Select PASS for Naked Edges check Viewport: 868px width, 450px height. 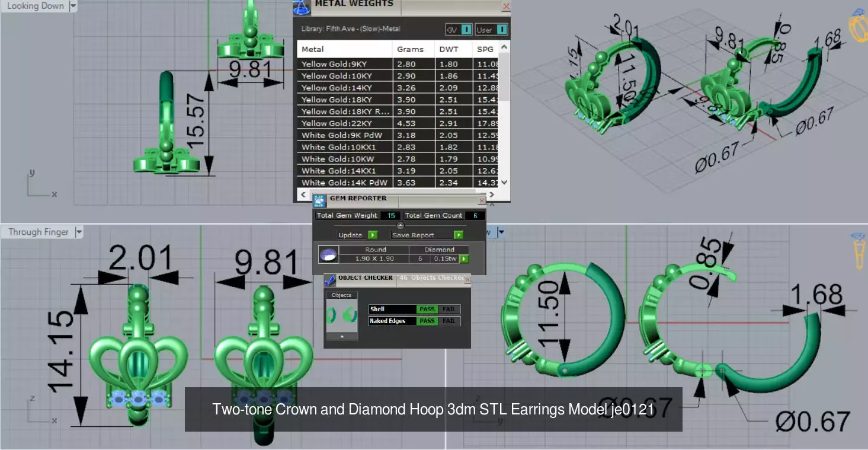[x=427, y=321]
